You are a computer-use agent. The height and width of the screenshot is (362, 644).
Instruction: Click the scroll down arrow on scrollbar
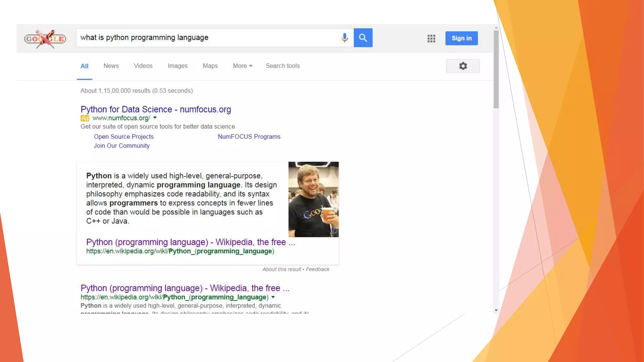pyautogui.click(x=496, y=310)
